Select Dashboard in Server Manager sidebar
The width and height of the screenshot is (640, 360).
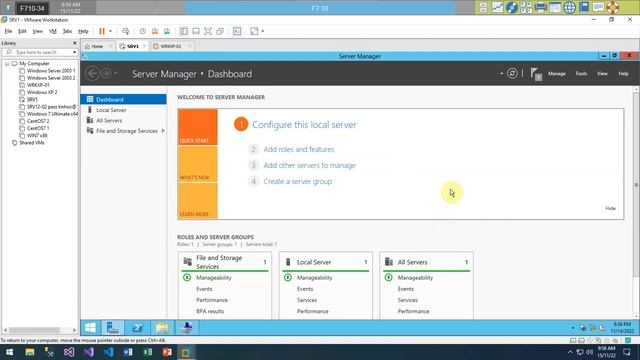click(x=123, y=99)
